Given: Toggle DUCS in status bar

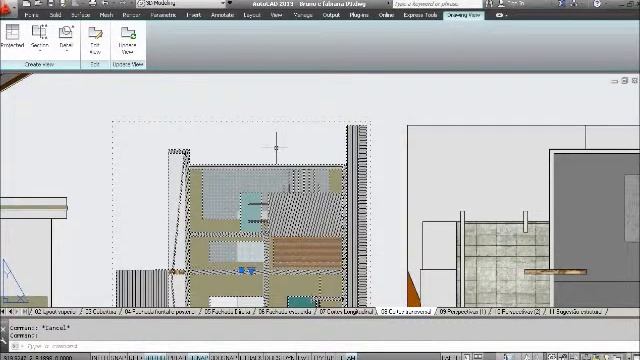Looking at the screenshot, I should click(x=272, y=357).
